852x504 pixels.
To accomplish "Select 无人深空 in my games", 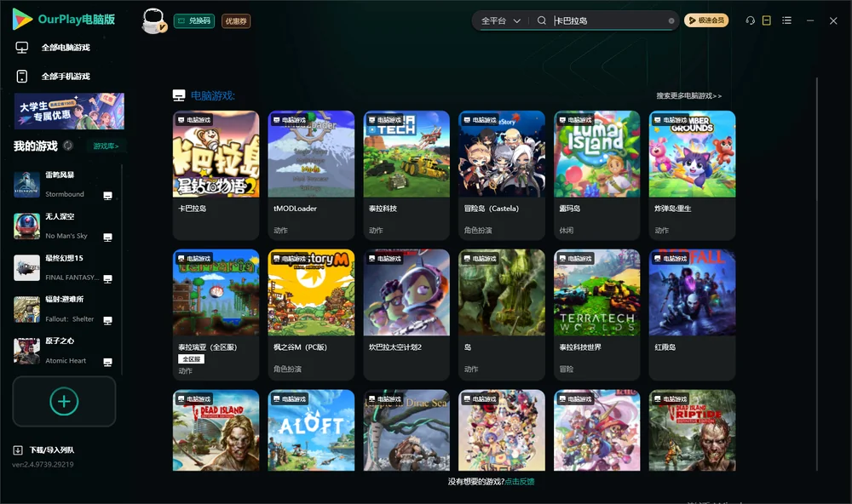I will tap(64, 226).
